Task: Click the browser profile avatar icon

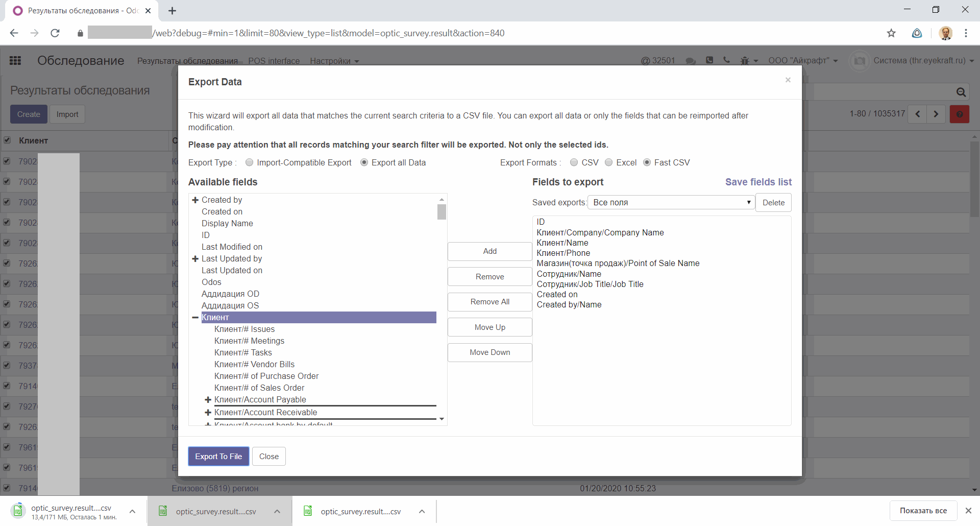Action: (x=945, y=33)
